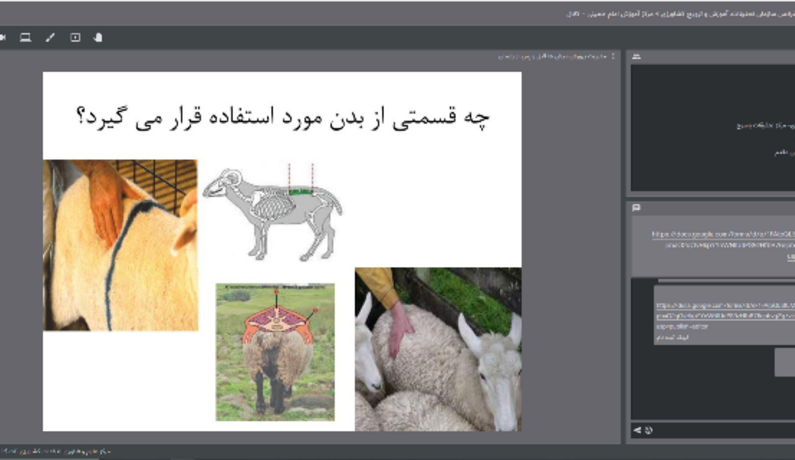Click the raise hand icon
Screen dimensions: 795x460
(98, 38)
